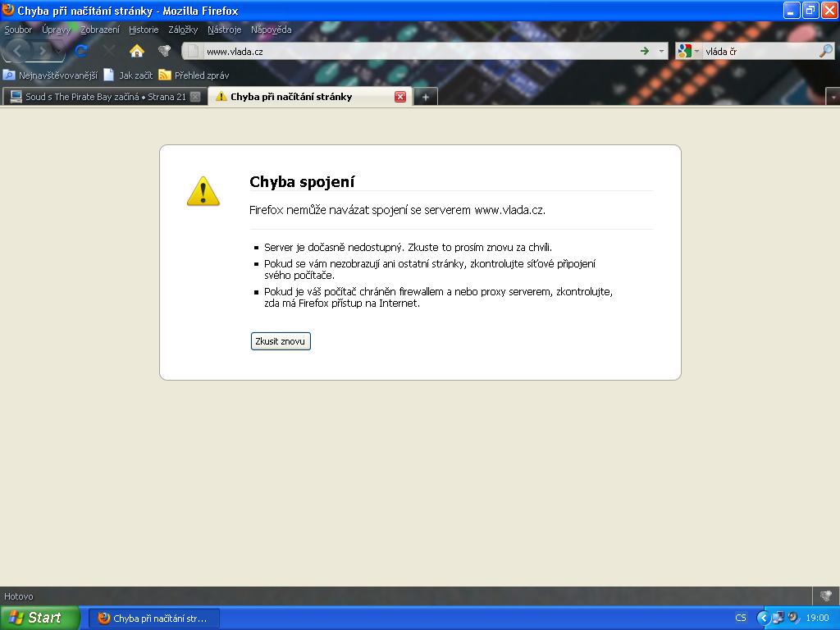Click the Stop loading X icon
This screenshot has height=630, width=840.
(109, 51)
